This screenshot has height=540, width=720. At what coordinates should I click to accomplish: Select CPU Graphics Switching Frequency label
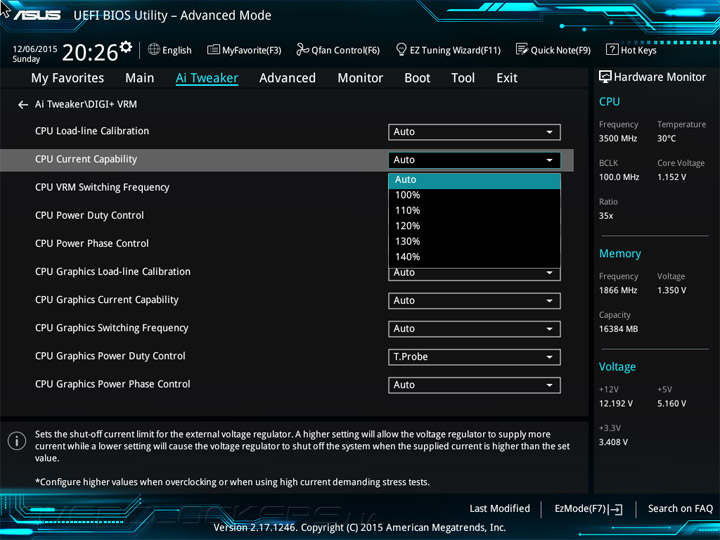pyautogui.click(x=112, y=328)
